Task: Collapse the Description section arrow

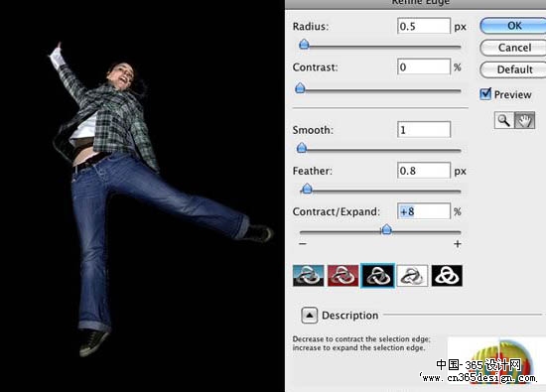Action: pyautogui.click(x=309, y=316)
